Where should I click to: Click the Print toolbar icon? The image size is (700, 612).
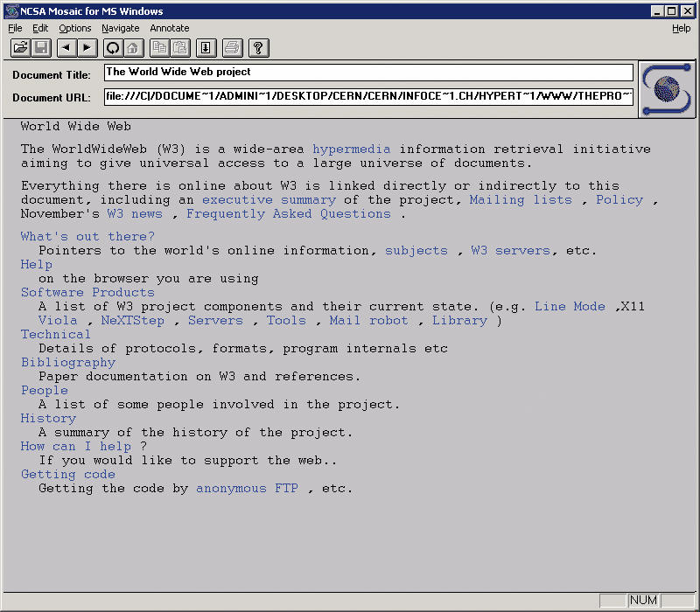click(232, 48)
